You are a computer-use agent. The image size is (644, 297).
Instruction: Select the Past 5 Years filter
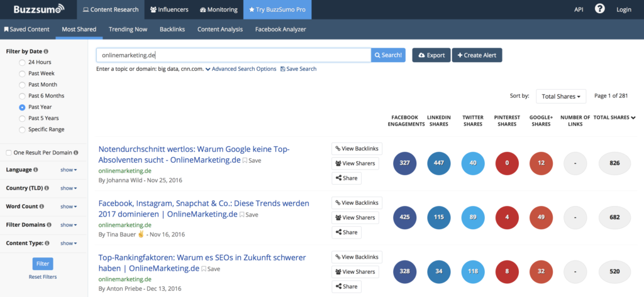[22, 118]
